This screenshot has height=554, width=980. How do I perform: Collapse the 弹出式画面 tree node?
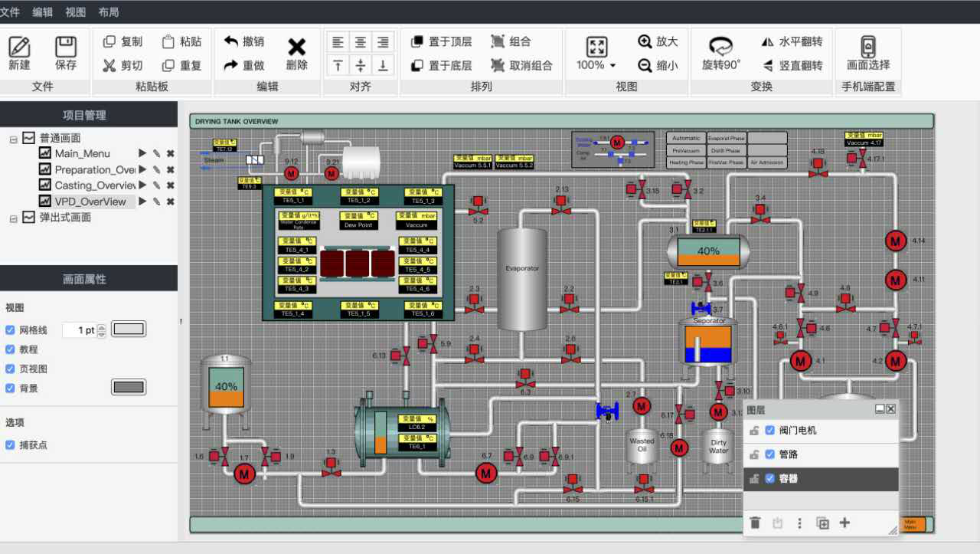(x=14, y=218)
